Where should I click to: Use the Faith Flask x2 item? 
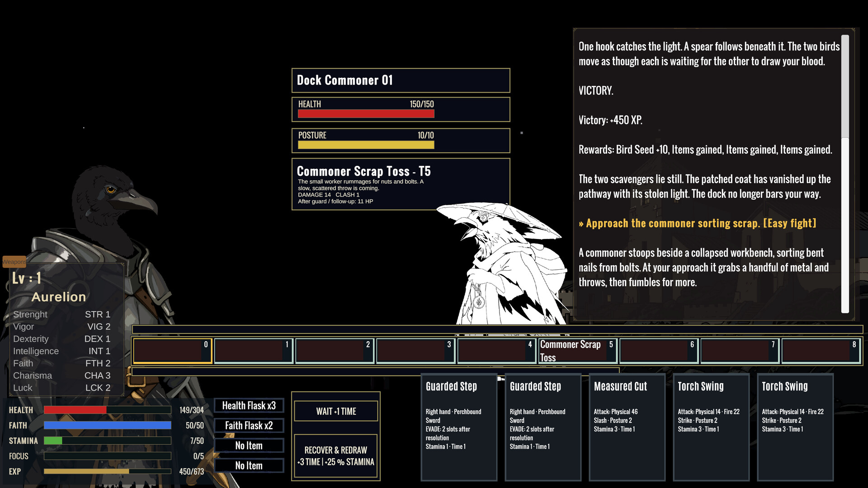249,426
